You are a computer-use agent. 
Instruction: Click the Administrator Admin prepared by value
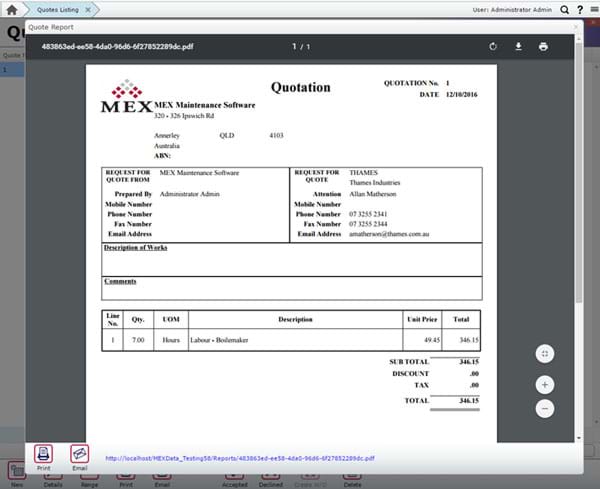click(190, 194)
